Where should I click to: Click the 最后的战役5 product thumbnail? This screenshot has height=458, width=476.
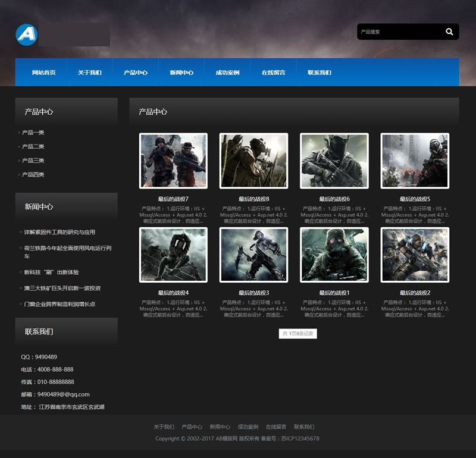pos(415,161)
